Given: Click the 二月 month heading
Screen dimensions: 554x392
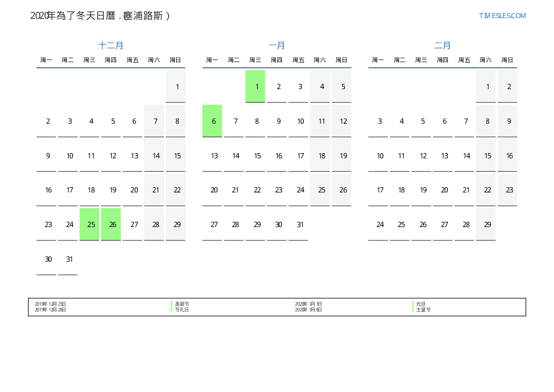Looking at the screenshot, I should (x=443, y=46).
